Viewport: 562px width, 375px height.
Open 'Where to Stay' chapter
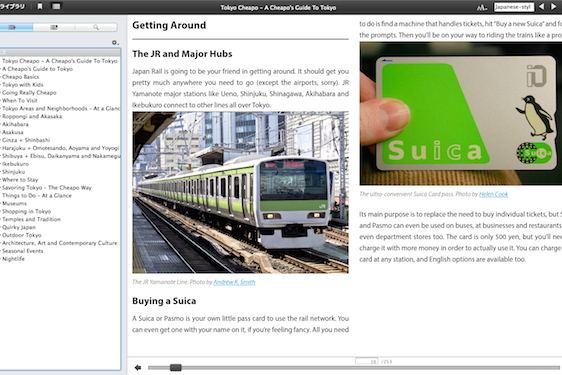[x=20, y=180]
